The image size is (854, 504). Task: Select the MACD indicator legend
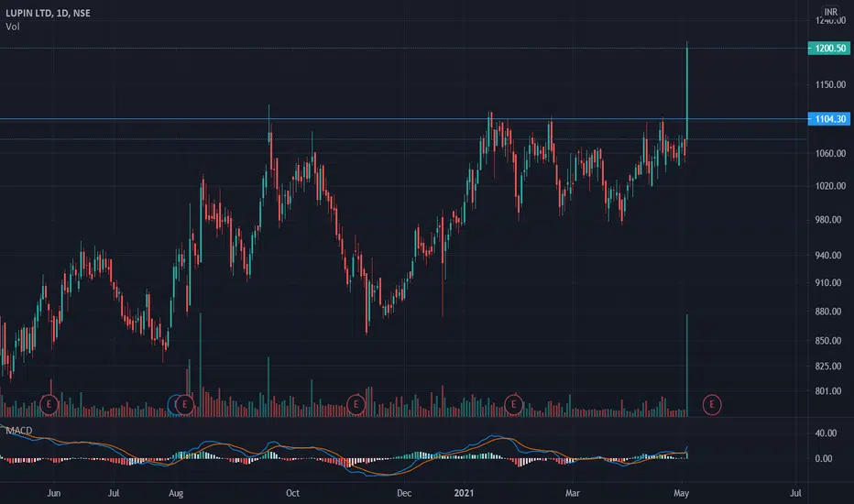(x=19, y=431)
